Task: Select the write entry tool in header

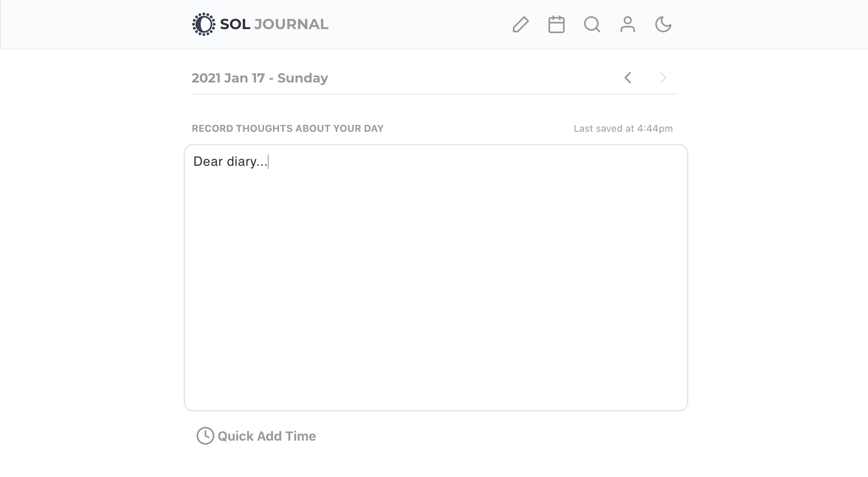Action: (520, 25)
